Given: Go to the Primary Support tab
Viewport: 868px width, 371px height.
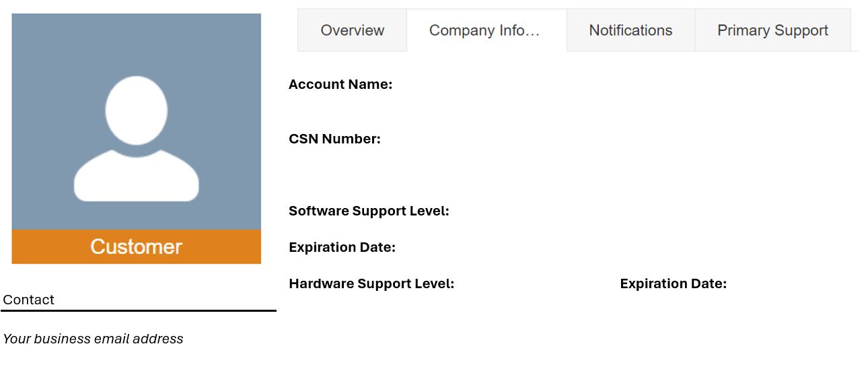Looking at the screenshot, I should (x=772, y=30).
